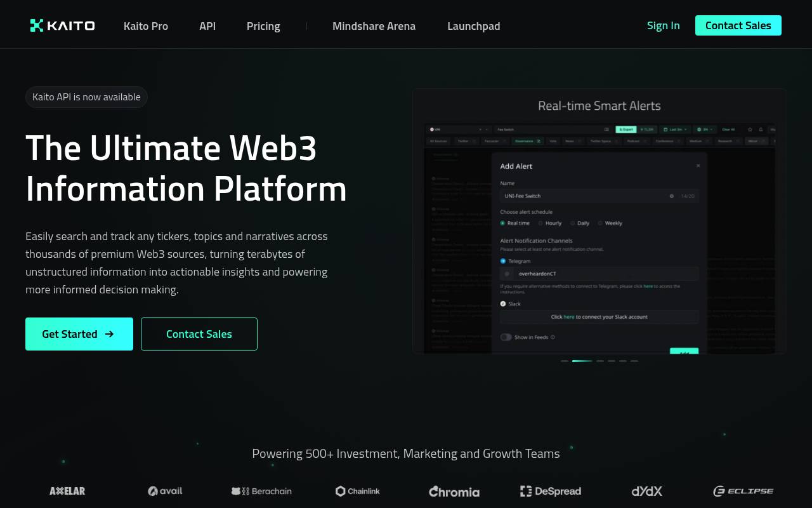Select the Podcast source tab
This screenshot has width=812, height=508.
coord(636,141)
